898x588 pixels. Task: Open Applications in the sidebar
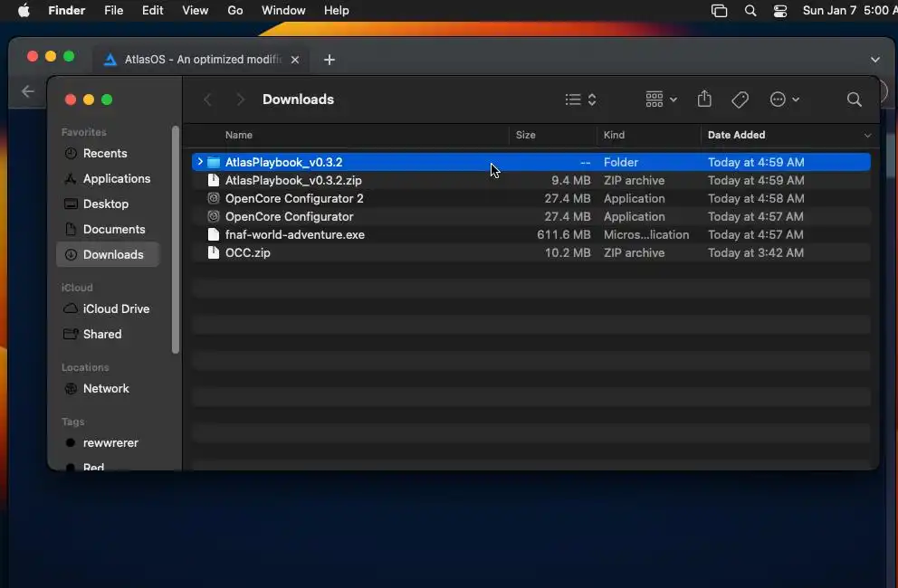point(108,178)
